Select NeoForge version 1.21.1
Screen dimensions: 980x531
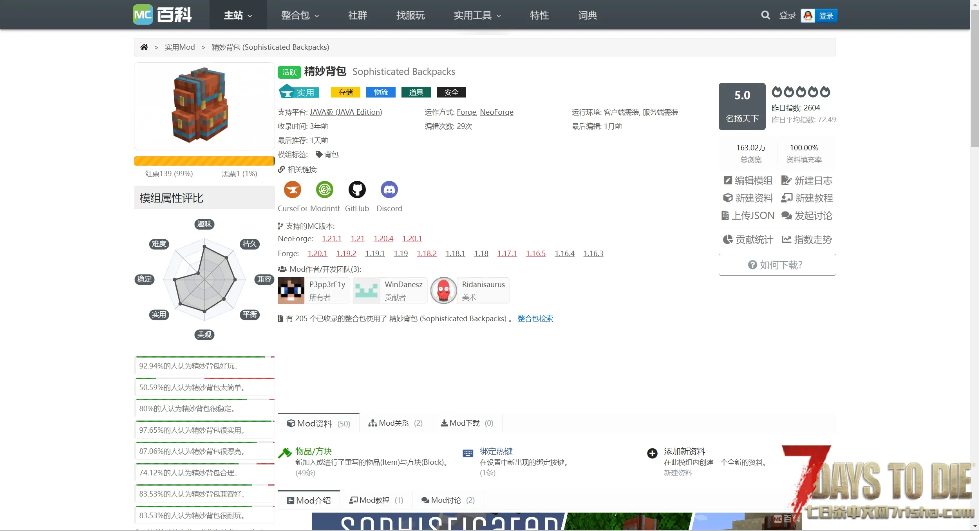point(331,239)
